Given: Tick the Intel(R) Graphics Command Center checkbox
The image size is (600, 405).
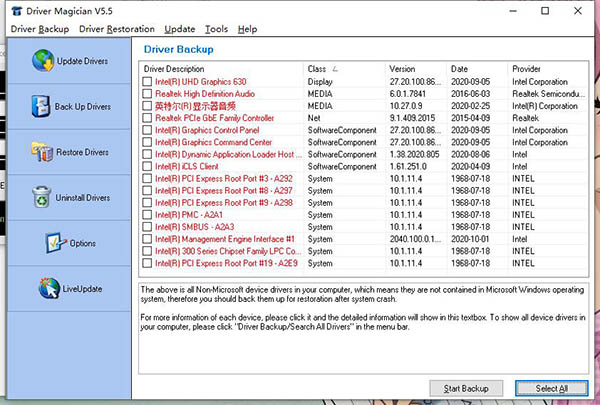Looking at the screenshot, I should click(x=147, y=142).
